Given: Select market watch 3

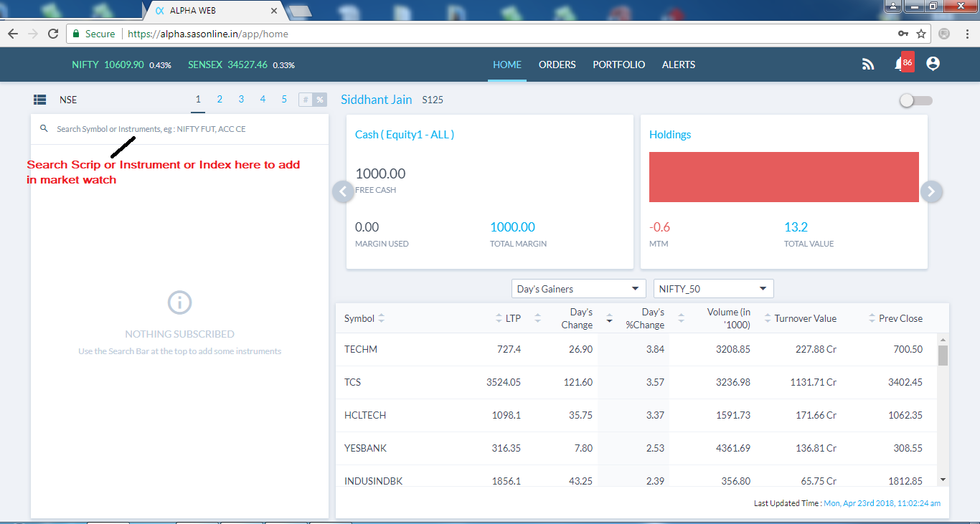Looking at the screenshot, I should pos(241,100).
